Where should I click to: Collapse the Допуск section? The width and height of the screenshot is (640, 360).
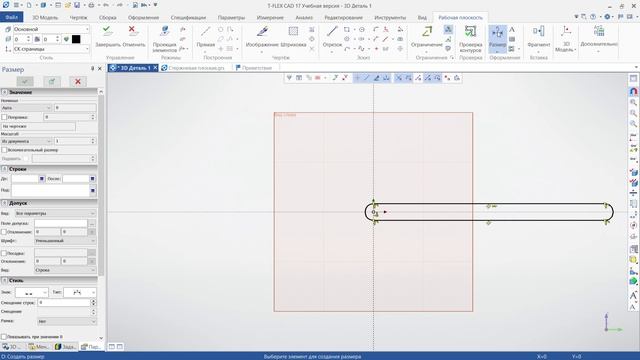pos(4,203)
